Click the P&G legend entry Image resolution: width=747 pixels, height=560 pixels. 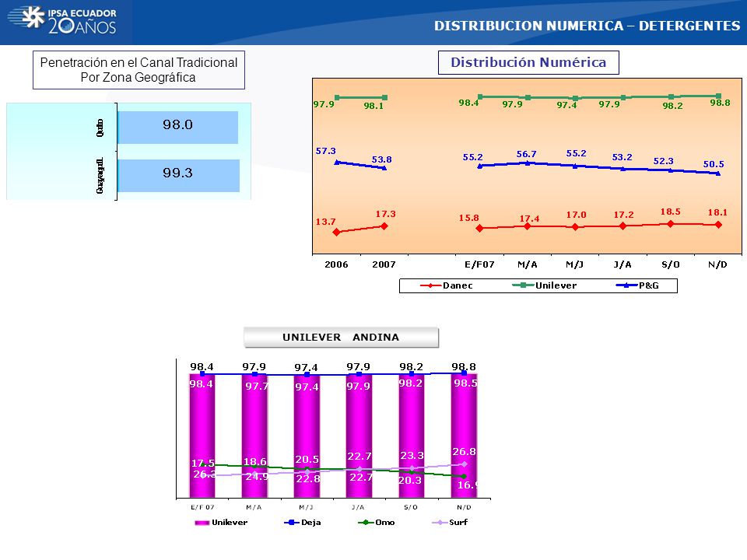coord(637,285)
